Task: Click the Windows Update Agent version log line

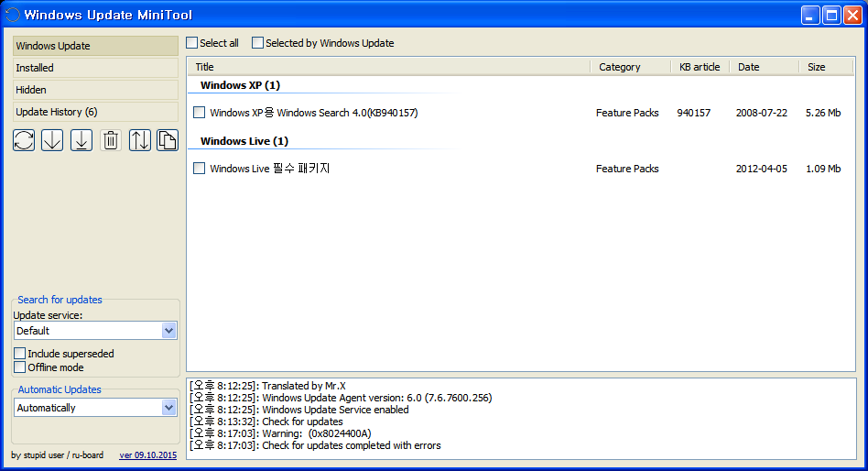Action: (x=341, y=398)
